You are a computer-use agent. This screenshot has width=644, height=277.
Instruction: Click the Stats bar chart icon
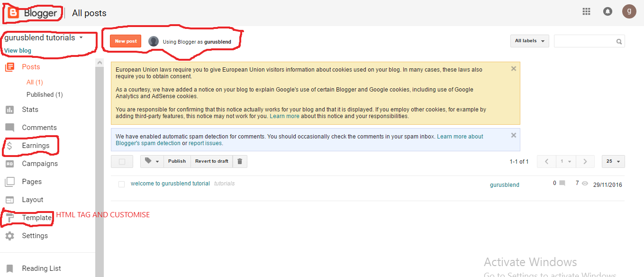[x=9, y=110]
